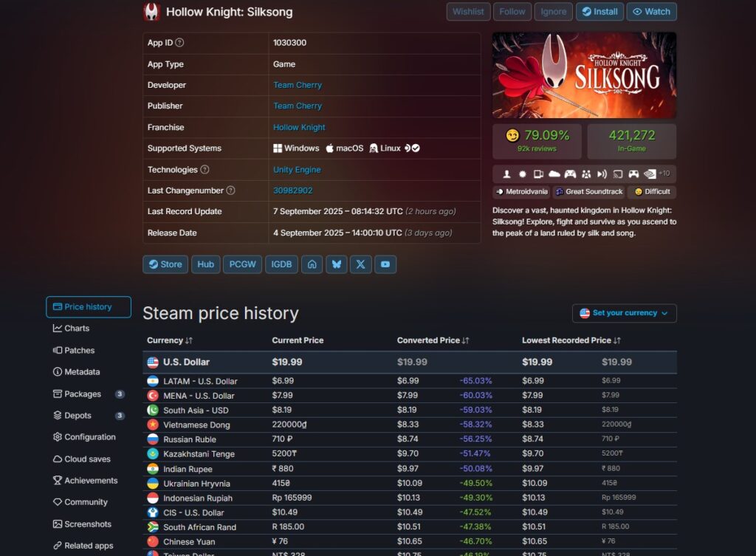Click the Metroidvania tag
756x556 pixels.
click(x=522, y=192)
